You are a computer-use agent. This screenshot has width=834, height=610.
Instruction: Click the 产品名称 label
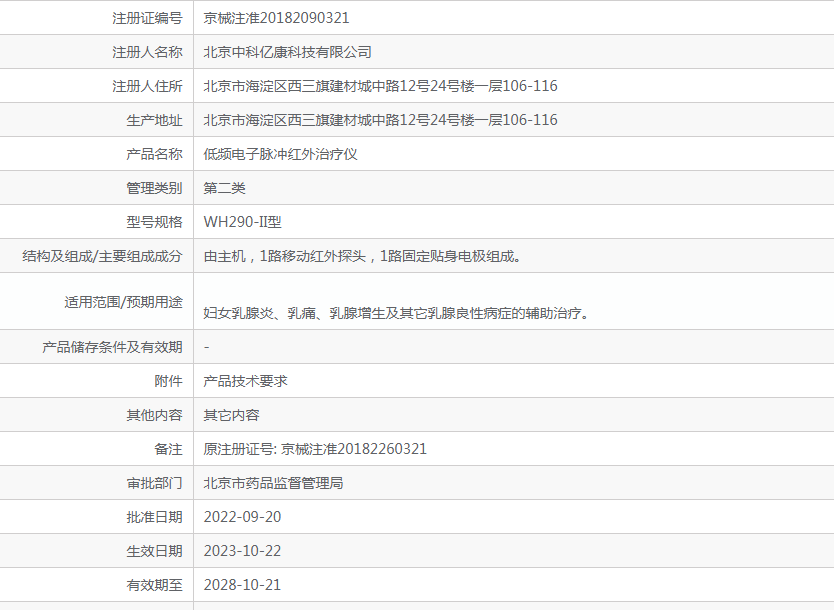[x=154, y=154]
